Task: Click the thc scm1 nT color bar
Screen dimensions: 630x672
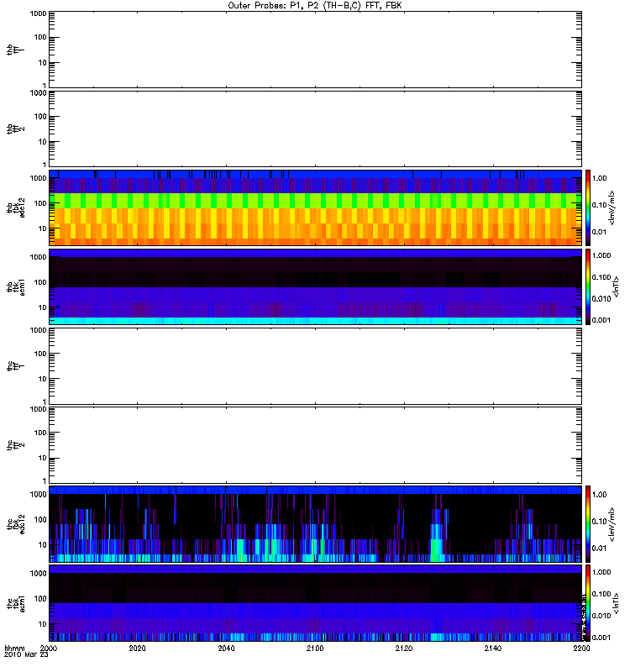Action: coord(588,603)
